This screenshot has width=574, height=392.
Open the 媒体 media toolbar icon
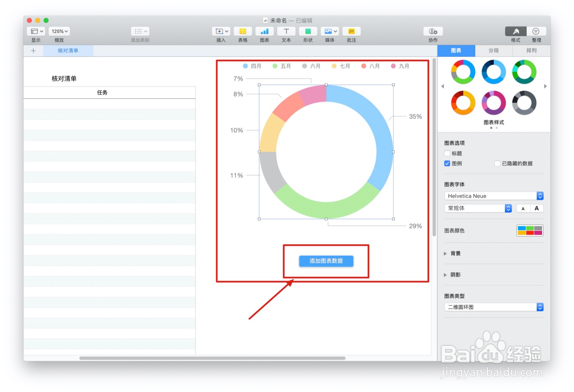click(x=330, y=31)
